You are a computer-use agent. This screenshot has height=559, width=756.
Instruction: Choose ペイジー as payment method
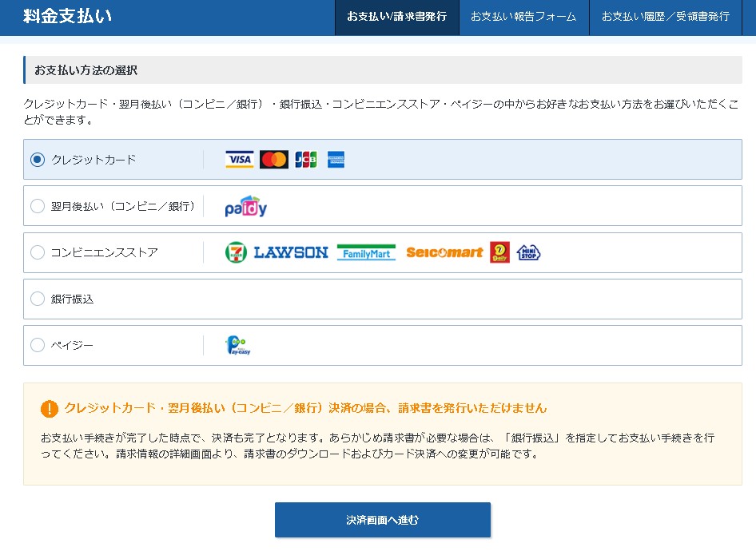[x=38, y=346]
